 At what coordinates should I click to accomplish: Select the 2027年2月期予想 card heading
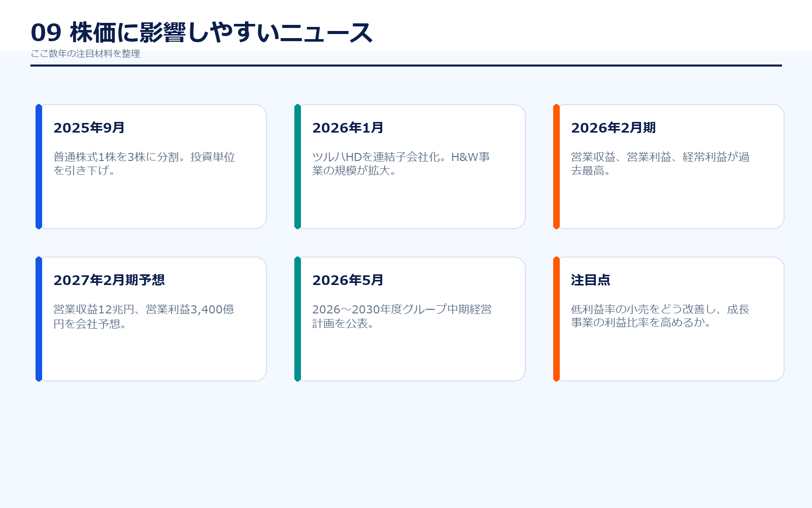pos(109,280)
